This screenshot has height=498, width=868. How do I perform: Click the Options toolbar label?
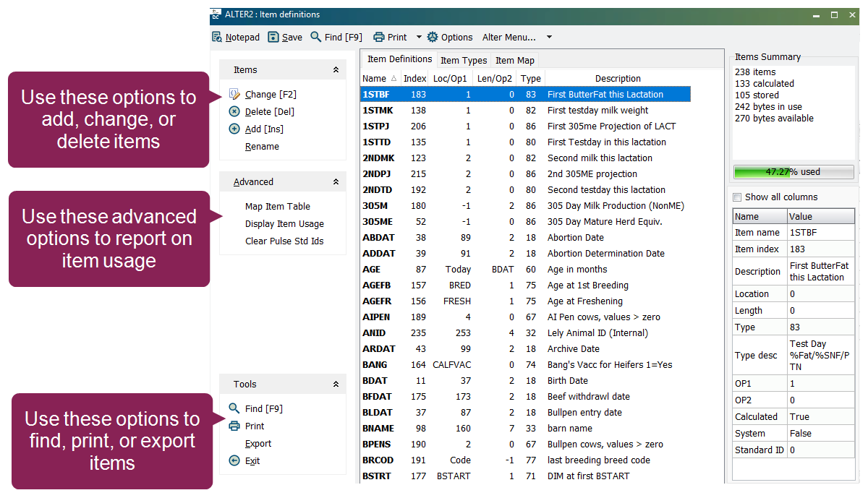coord(457,37)
